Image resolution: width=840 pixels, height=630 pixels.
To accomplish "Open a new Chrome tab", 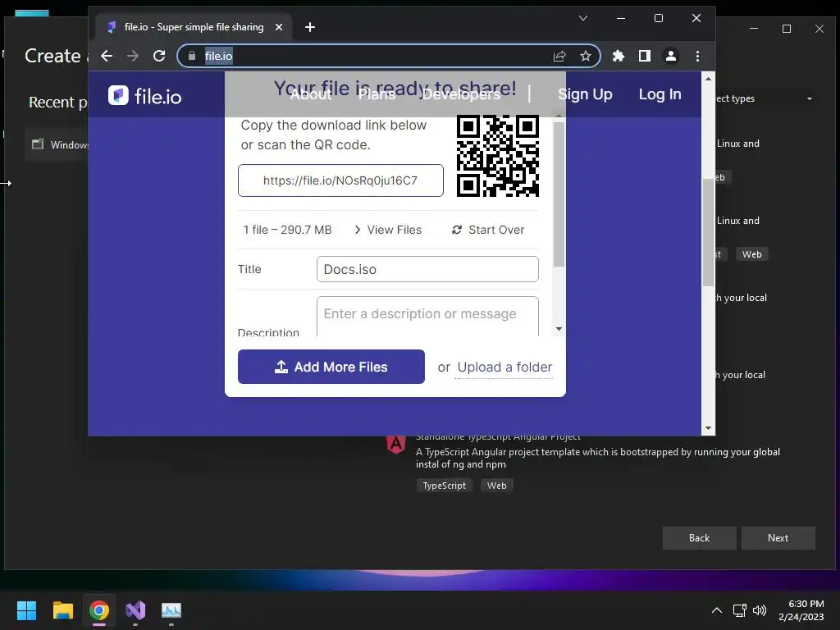I will 310,27.
